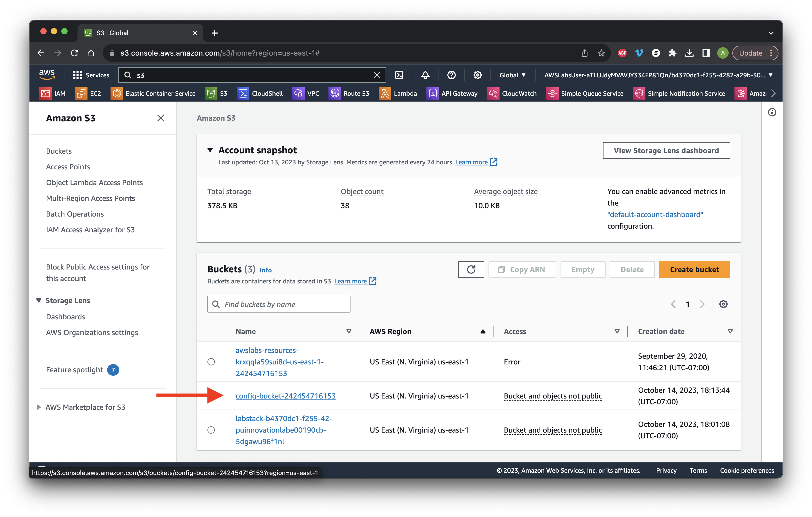Refresh the buckets list
Image resolution: width=812 pixels, height=517 pixels.
pyautogui.click(x=471, y=269)
